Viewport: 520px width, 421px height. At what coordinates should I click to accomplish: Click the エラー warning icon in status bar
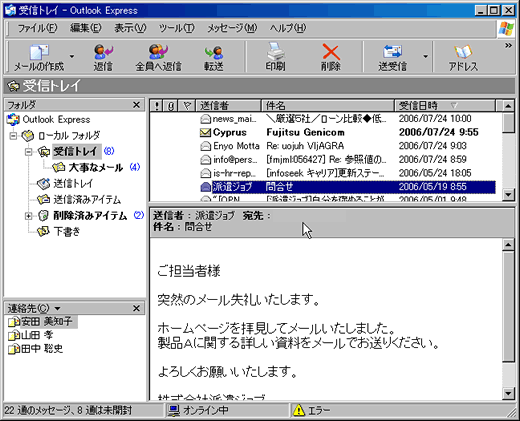tap(299, 410)
